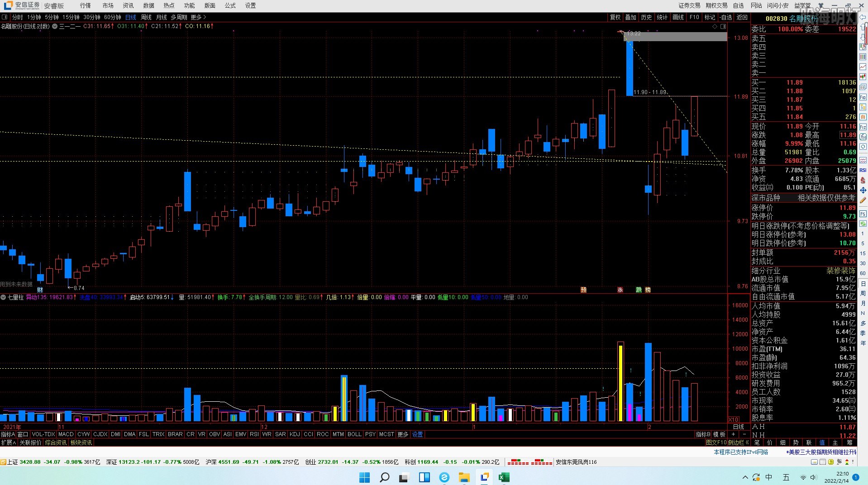Click the satellite dish icon in status bar

(839, 462)
